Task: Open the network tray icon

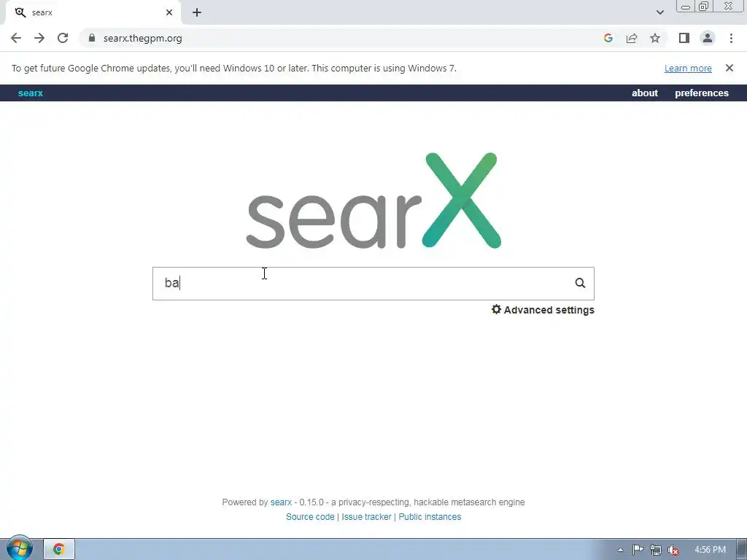Action: (x=656, y=550)
